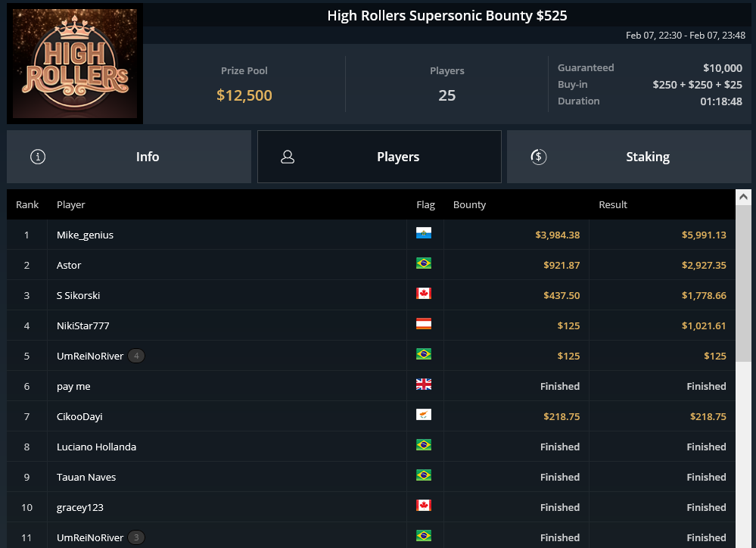Click the Austria flag for NikiStar777
The width and height of the screenshot is (756, 548).
coord(424,324)
